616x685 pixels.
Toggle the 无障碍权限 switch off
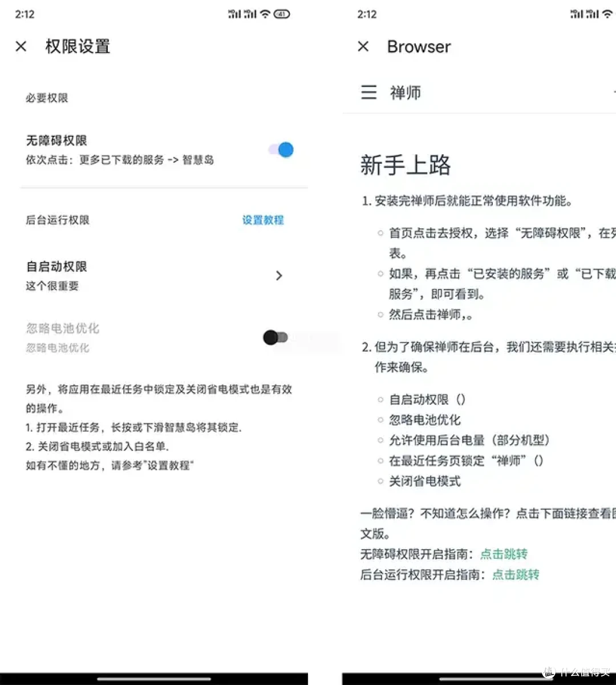(281, 150)
